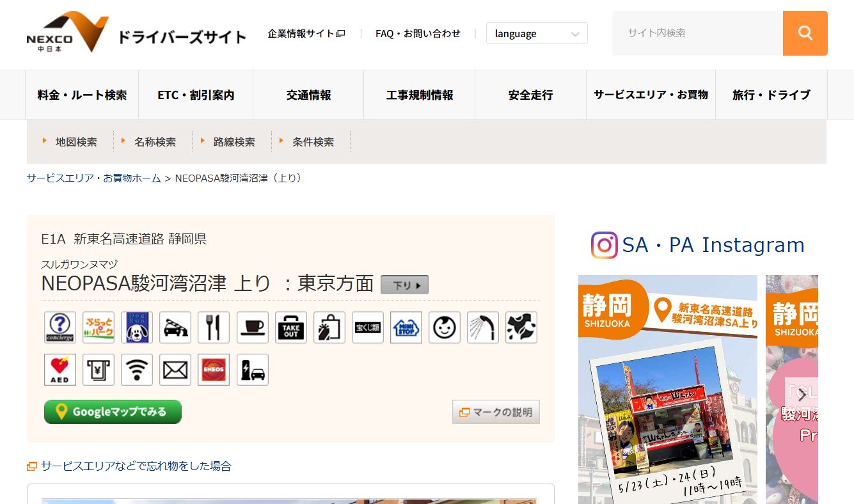The width and height of the screenshot is (854, 504).
Task: Open the マークの説明 button
Action: [496, 412]
